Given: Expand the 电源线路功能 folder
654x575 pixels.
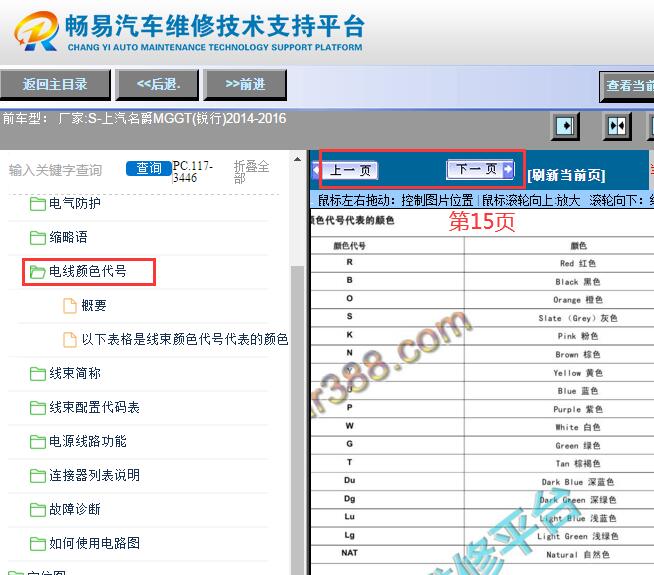Looking at the screenshot, I should click(x=88, y=441).
